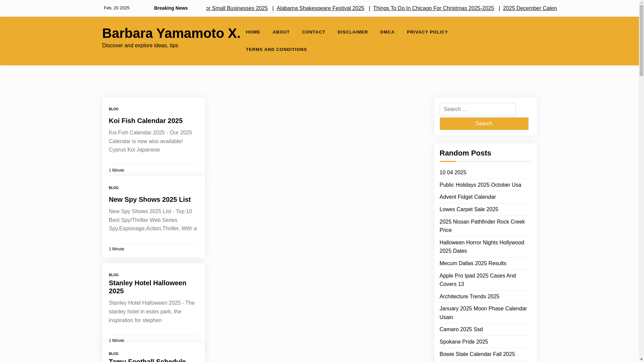The image size is (644, 362).
Task: Open the DMCA page
Action: point(387,32)
